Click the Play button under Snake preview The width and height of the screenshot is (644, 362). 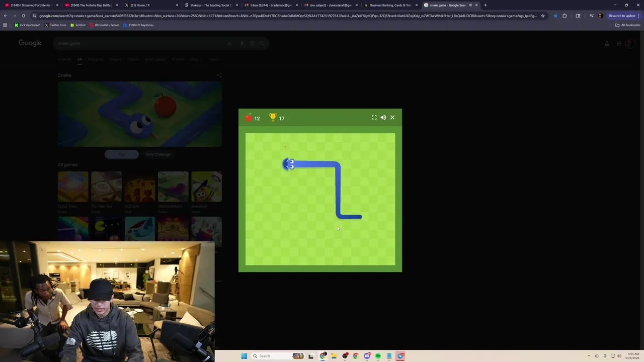pos(122,154)
